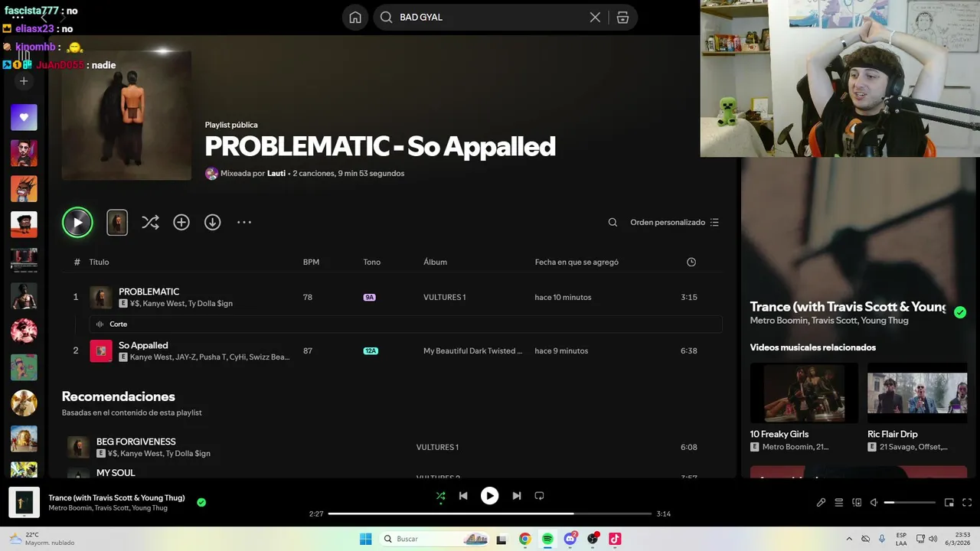
Task: Open VULTURES 1 album link in PROBLEMATIC row
Action: [444, 298]
